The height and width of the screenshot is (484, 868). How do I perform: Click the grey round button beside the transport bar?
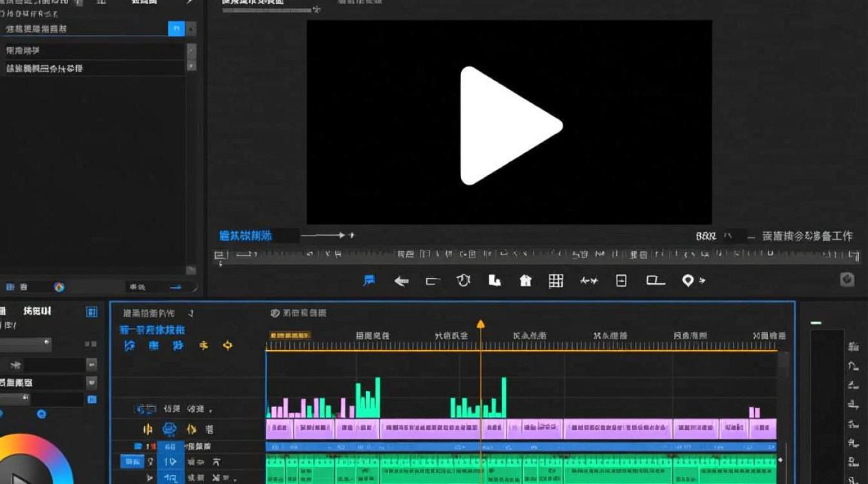847,279
